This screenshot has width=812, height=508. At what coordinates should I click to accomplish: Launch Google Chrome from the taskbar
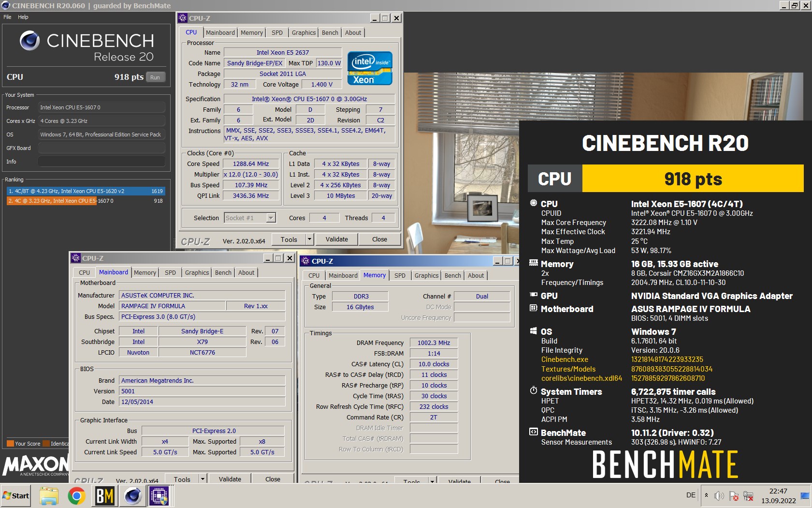click(x=76, y=496)
